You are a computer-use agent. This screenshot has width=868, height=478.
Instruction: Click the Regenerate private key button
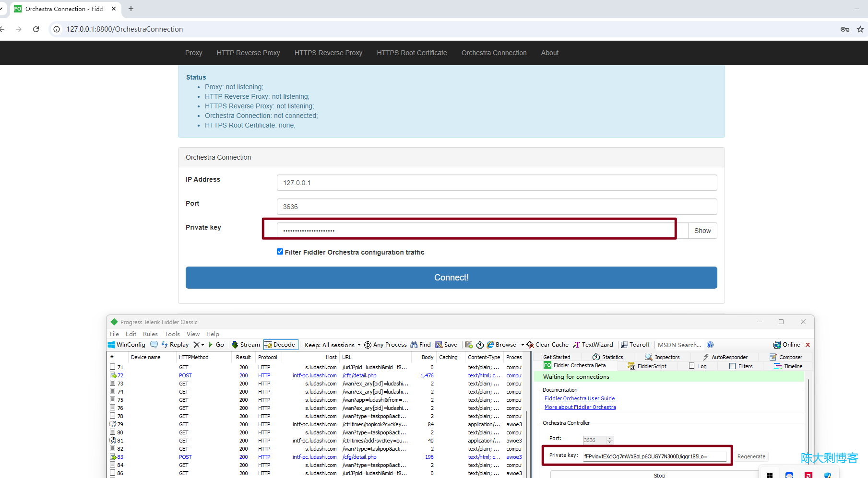[751, 456]
